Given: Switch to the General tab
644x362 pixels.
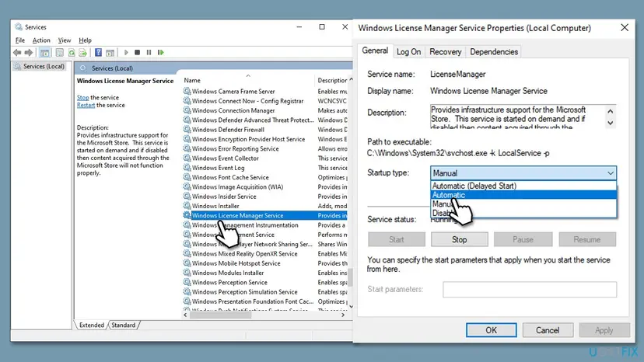Looking at the screenshot, I should [x=375, y=50].
